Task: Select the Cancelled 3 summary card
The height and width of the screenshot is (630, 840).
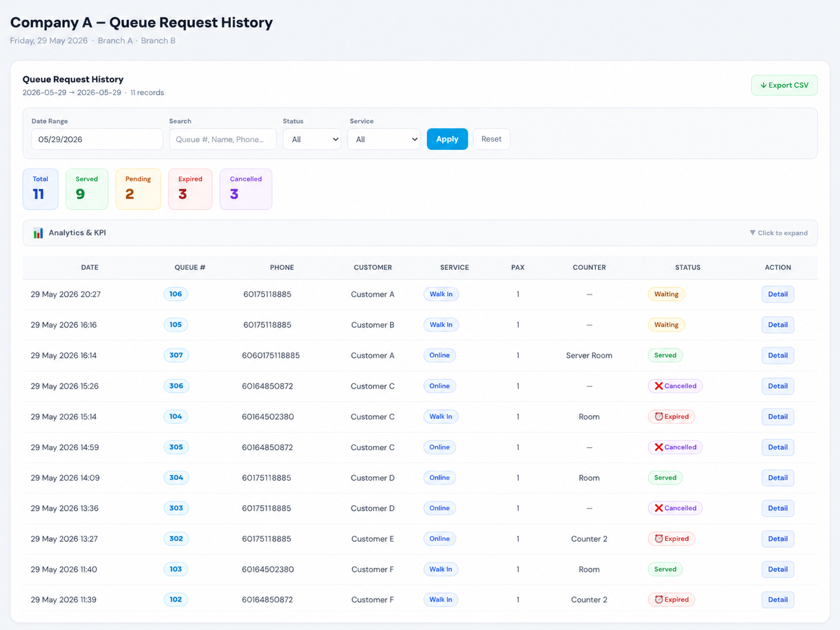Action: 246,189
